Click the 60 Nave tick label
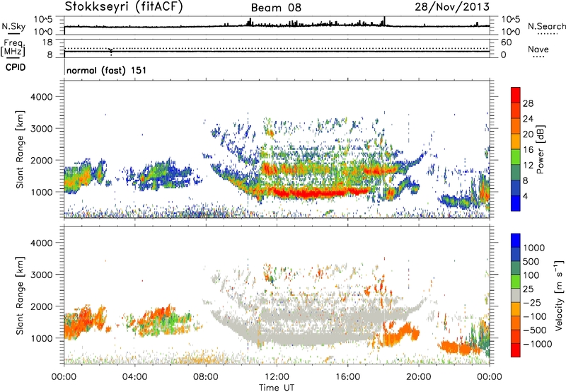 (x=506, y=42)
